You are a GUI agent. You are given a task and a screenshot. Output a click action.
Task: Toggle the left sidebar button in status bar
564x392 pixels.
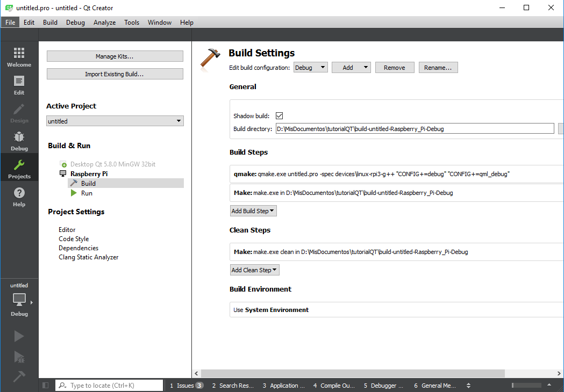pos(45,385)
